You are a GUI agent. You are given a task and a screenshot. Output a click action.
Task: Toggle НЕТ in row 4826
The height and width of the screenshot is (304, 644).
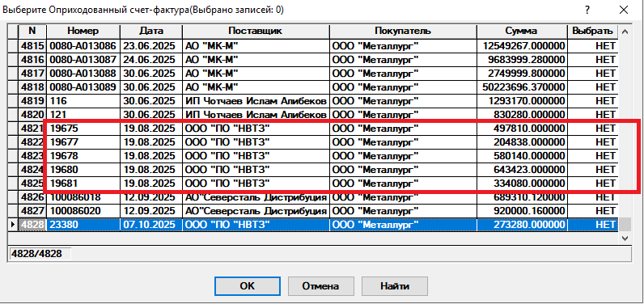[x=593, y=197]
